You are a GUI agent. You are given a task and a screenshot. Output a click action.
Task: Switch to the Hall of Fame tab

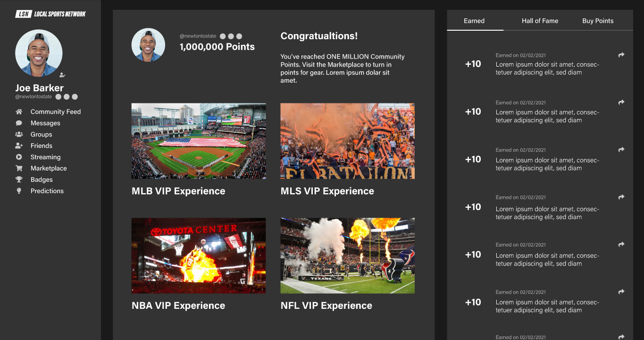[x=540, y=21]
